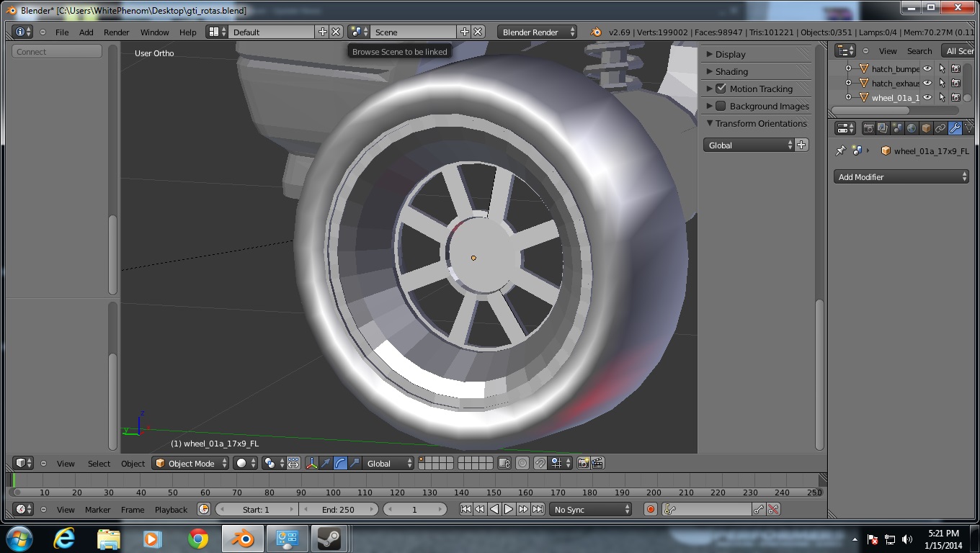Open the 3D View editor type selector
This screenshot has height=553, width=980.
(x=23, y=463)
